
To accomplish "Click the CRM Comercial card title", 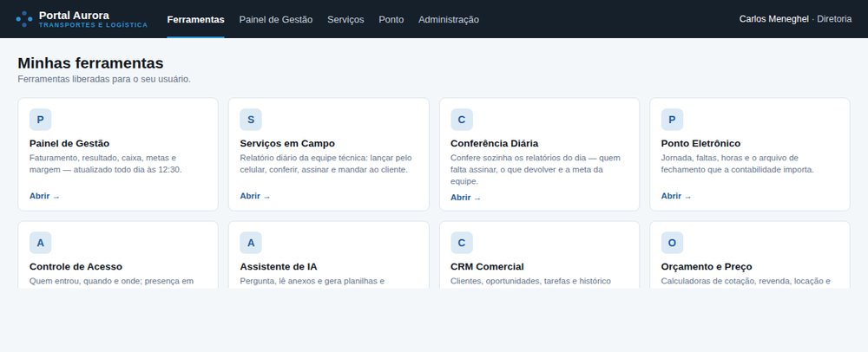I will coord(487,266).
